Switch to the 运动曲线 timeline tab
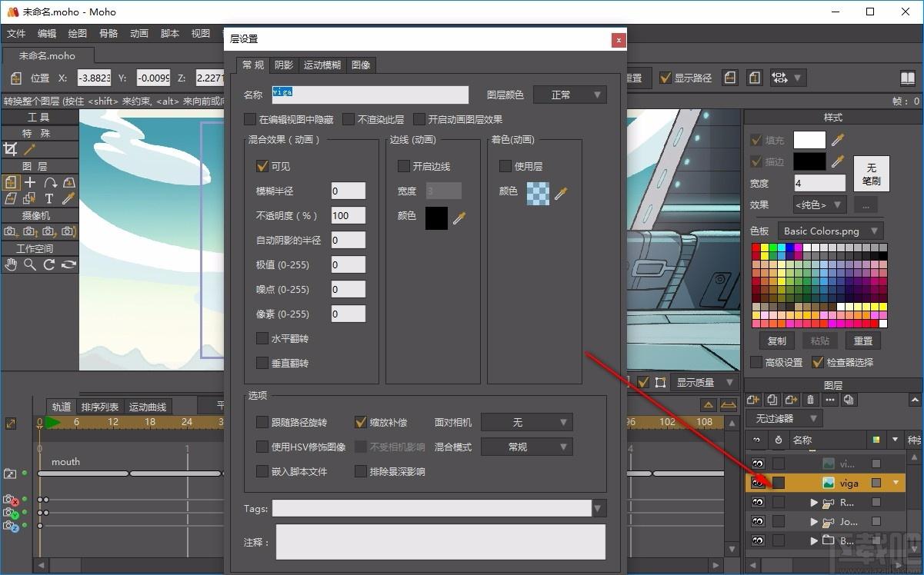 (x=147, y=407)
